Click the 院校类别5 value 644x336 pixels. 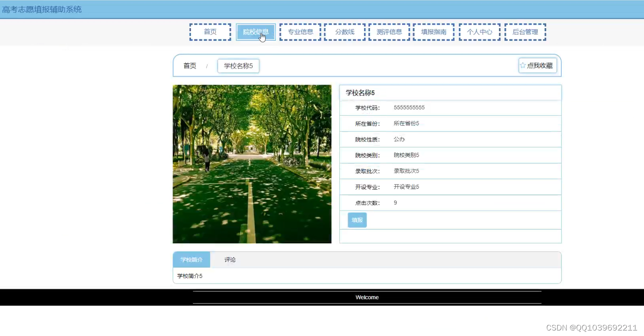point(406,155)
